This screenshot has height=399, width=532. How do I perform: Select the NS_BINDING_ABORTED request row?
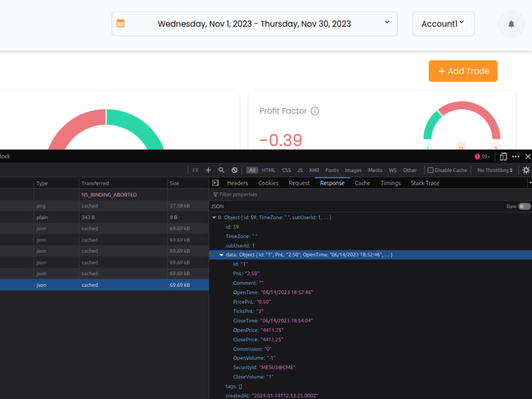[x=104, y=195]
